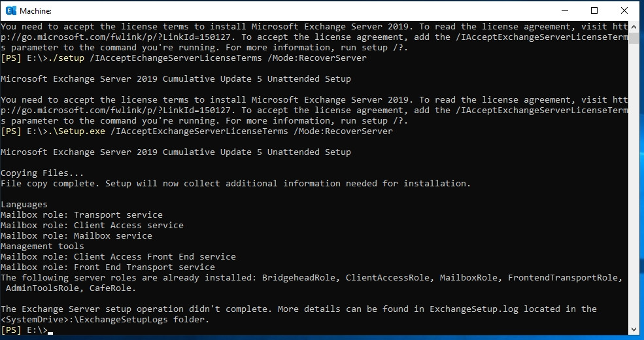The width and height of the screenshot is (644, 340).
Task: Close the Machine console window
Action: (x=624, y=10)
